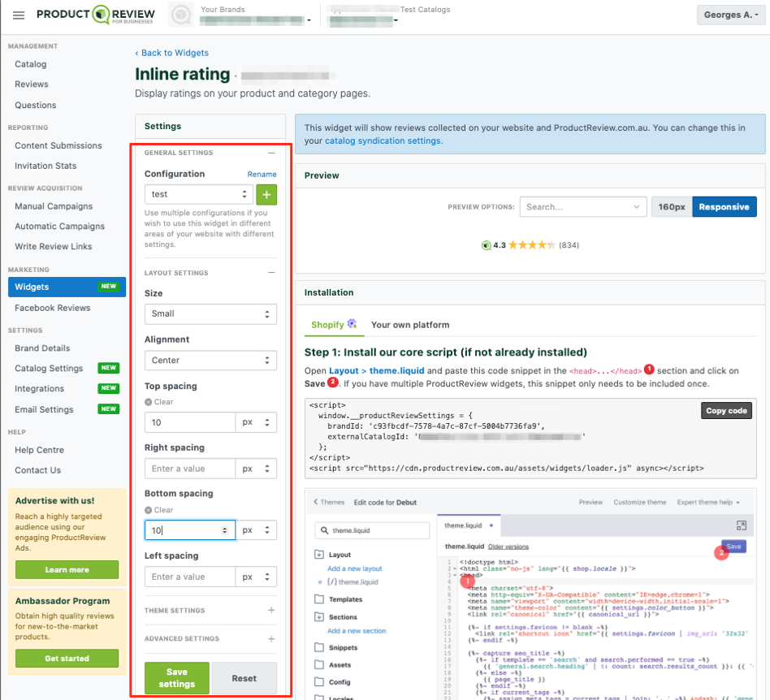This screenshot has width=770, height=700.
Task: Open the hamburger navigation menu
Action: (x=19, y=15)
